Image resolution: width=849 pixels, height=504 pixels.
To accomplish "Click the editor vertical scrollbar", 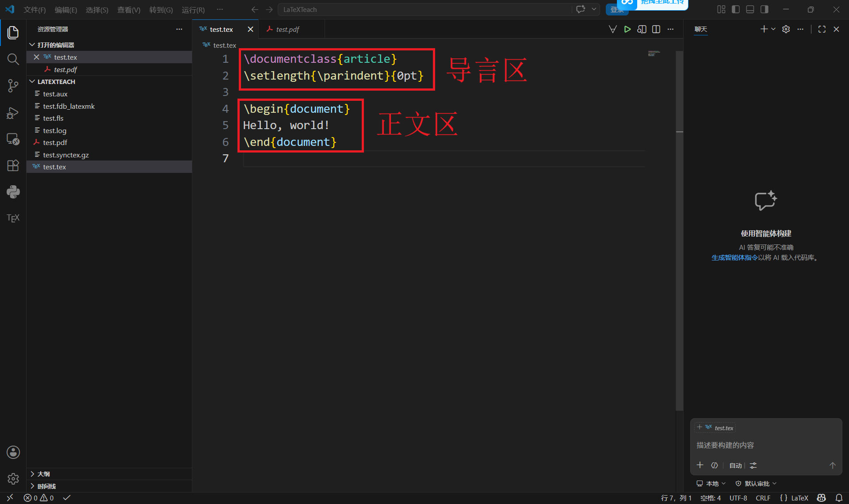I will tap(680, 231).
